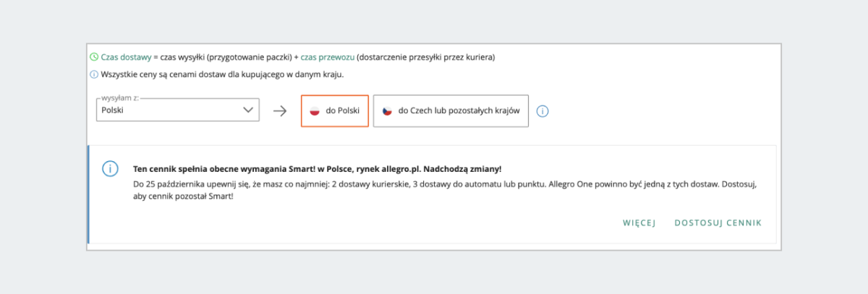Open the WIĘCEJ link
Screen dimensions: 868x294
point(639,223)
